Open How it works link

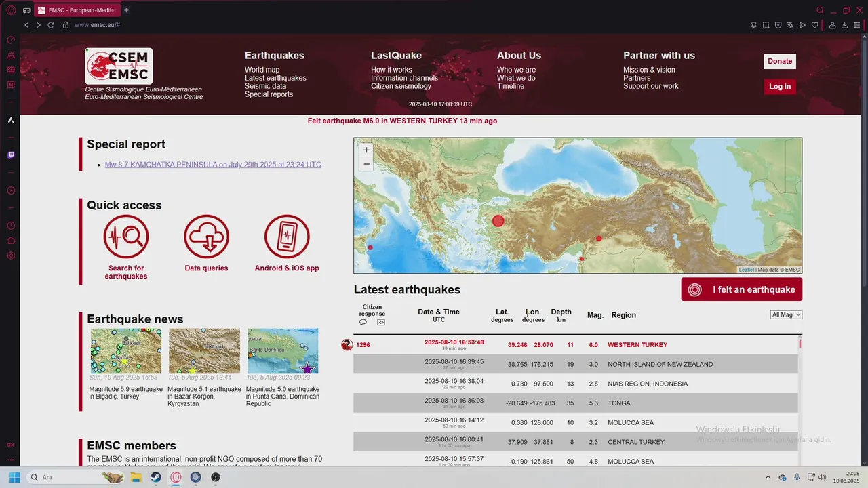pyautogui.click(x=391, y=70)
